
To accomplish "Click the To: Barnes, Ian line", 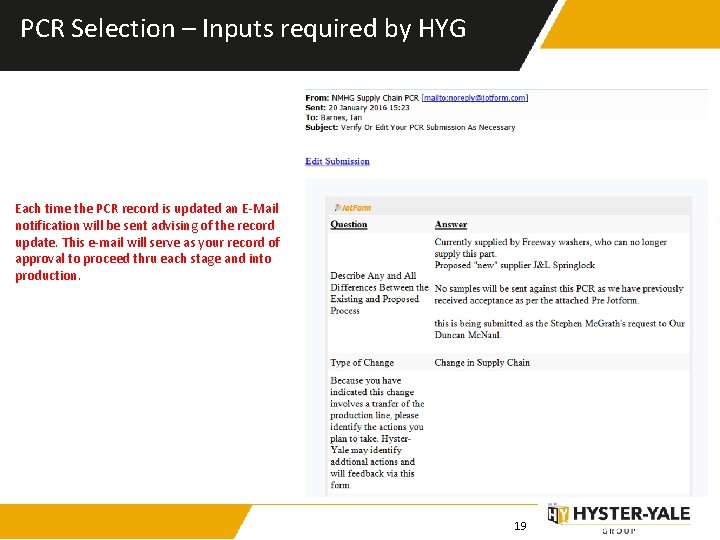I will pos(334,117).
